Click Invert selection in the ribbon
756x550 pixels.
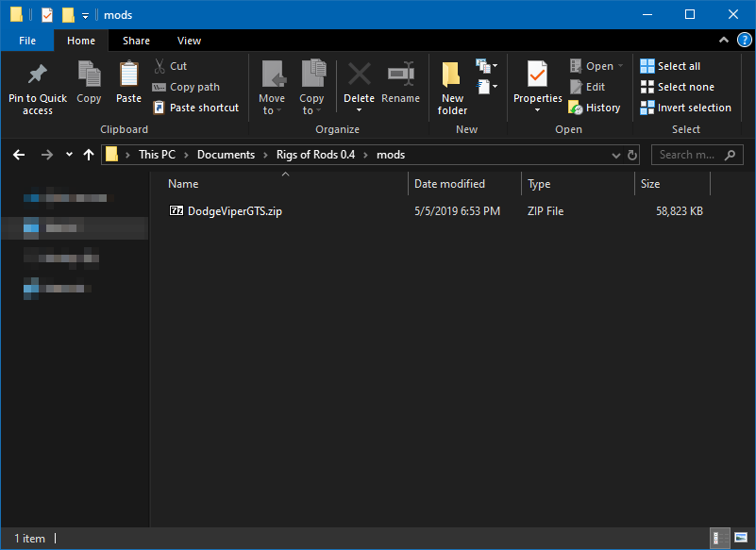pyautogui.click(x=685, y=108)
